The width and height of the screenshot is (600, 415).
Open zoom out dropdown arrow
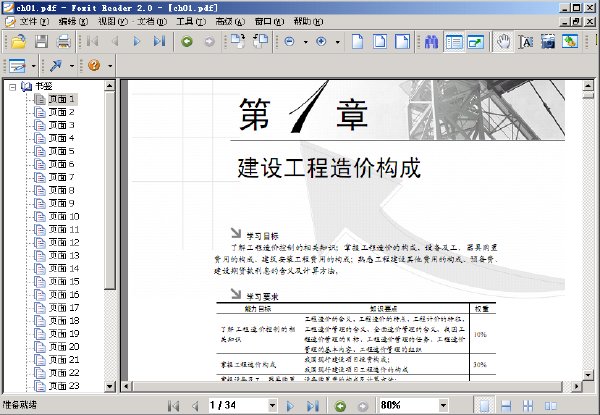pyautogui.click(x=306, y=42)
